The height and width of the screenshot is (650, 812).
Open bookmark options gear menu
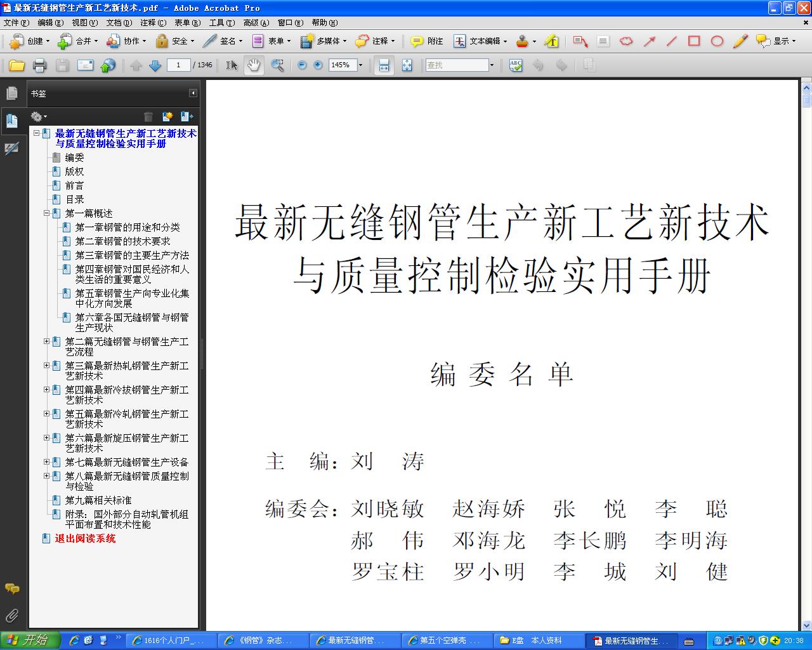tap(39, 117)
